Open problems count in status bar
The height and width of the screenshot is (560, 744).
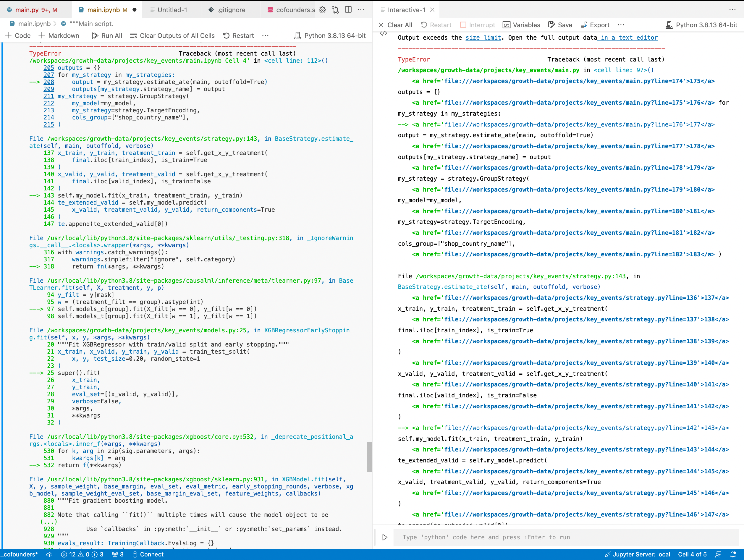coord(82,554)
